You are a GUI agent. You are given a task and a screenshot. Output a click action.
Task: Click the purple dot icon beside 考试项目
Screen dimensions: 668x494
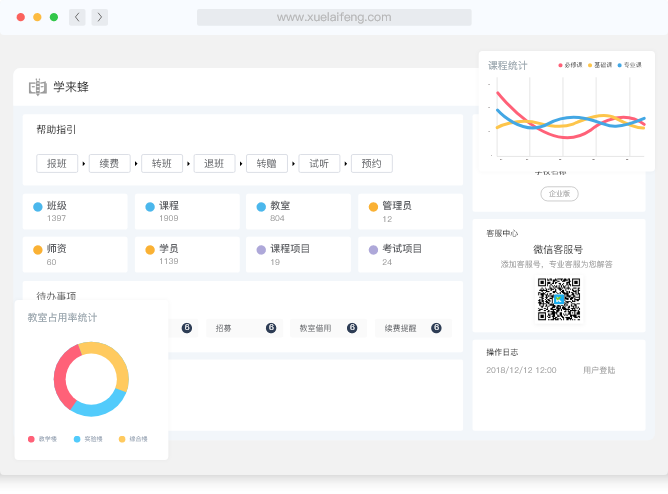[373, 250]
